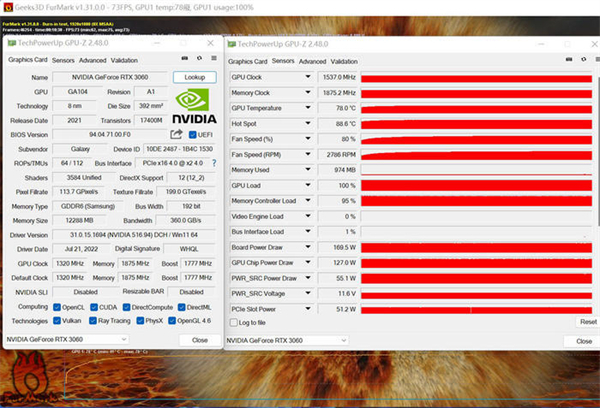
Task: Open the Board Power Draw sensor dropdown
Action: click(x=308, y=247)
